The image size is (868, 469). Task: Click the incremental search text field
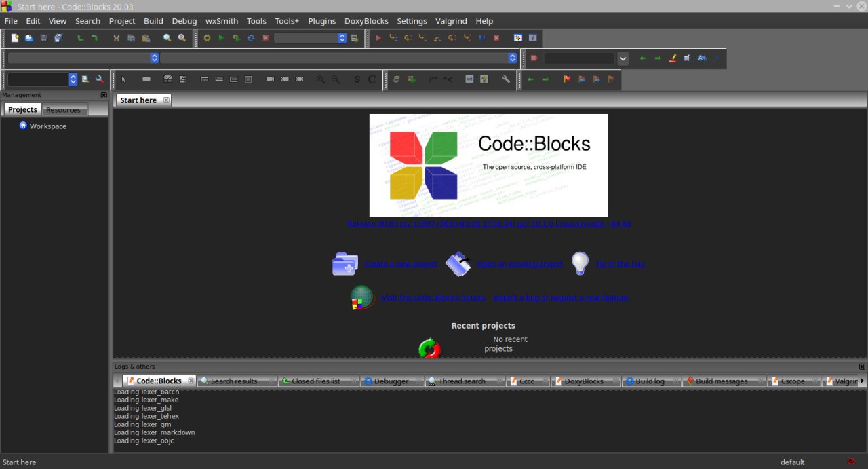pos(579,58)
